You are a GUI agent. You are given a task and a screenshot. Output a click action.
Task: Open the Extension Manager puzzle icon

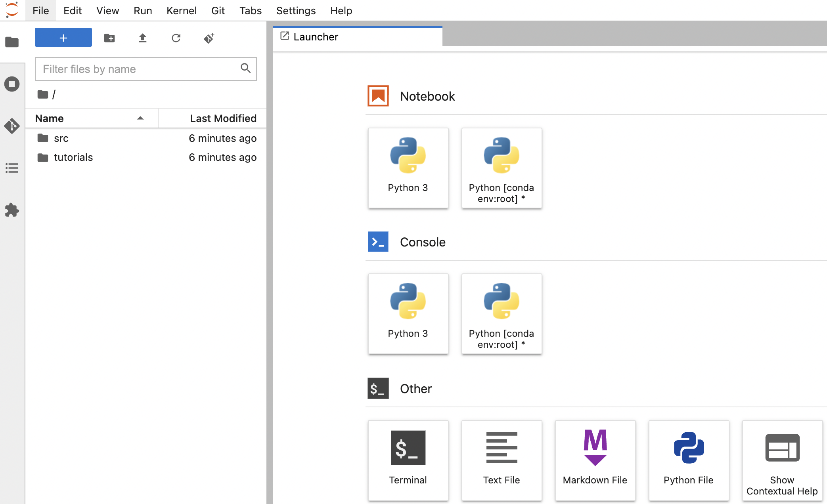tap(12, 210)
